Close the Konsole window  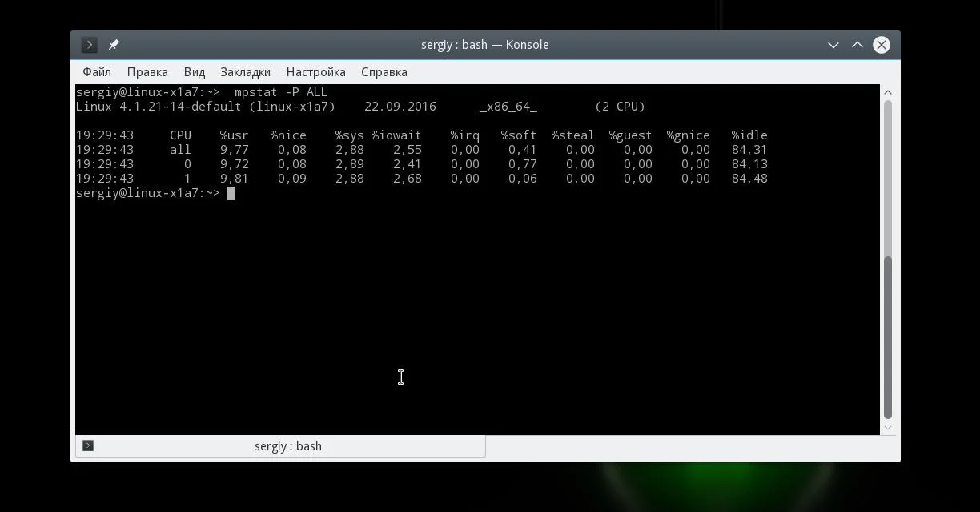pyautogui.click(x=882, y=45)
